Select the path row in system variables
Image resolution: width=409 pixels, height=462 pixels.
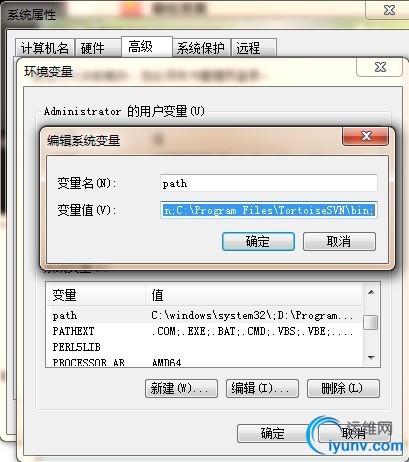(x=204, y=315)
